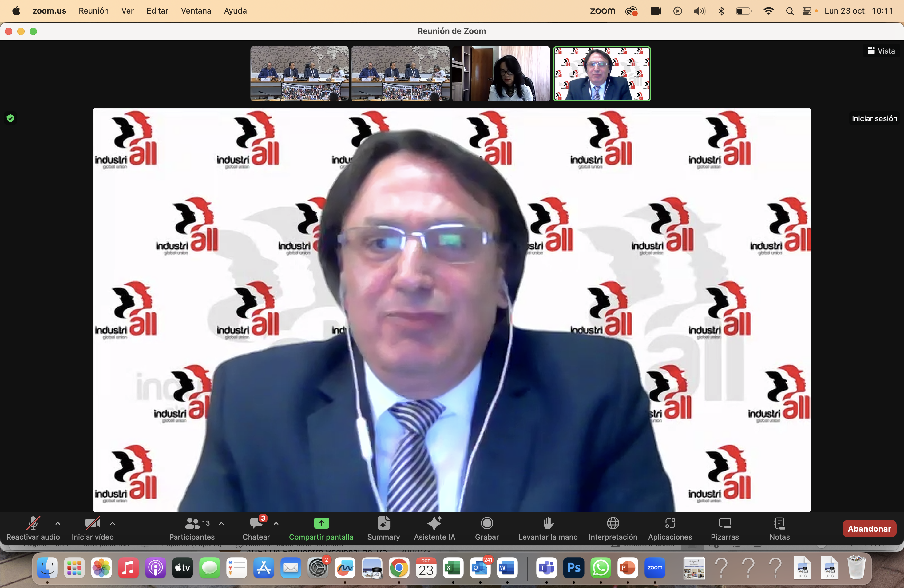This screenshot has width=904, height=588.
Task: Expand video options arrow beside camera
Action: click(113, 523)
